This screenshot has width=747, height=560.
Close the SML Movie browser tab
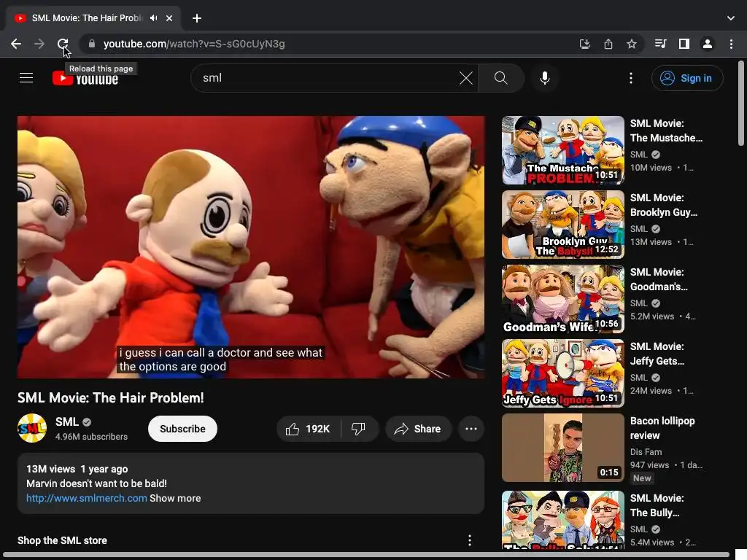pyautogui.click(x=169, y=18)
